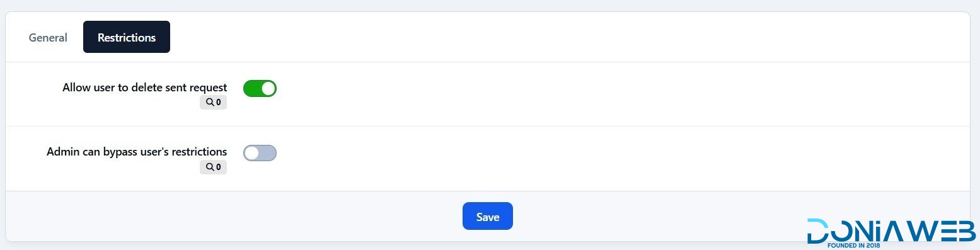
Task: Enable Admin can bypass user's restrictions switch
Action: pos(260,153)
